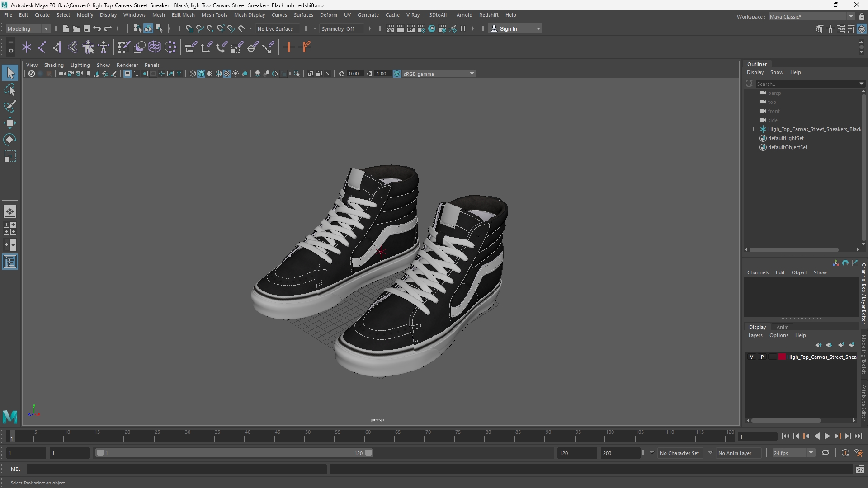Click MEL command language toggle label
The height and width of the screenshot is (488, 868).
15,469
